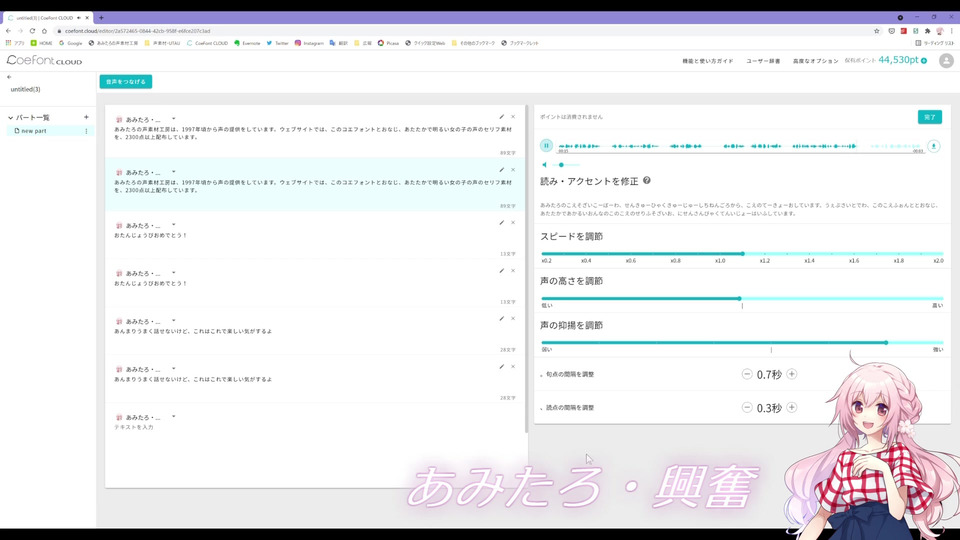Decrease 句点の間隔 from 0.7秒 with minus
Viewport: 960px width, 540px height.
746,374
